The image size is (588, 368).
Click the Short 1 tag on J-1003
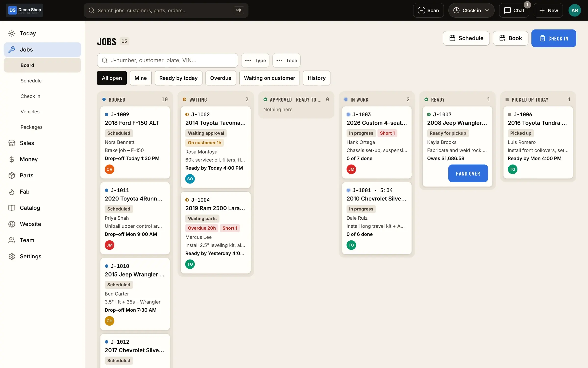tap(387, 133)
